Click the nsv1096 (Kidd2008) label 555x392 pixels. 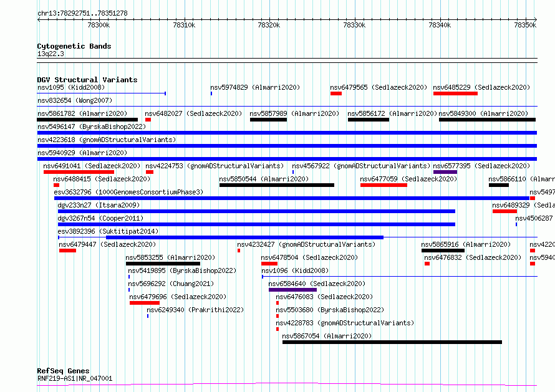(295, 270)
